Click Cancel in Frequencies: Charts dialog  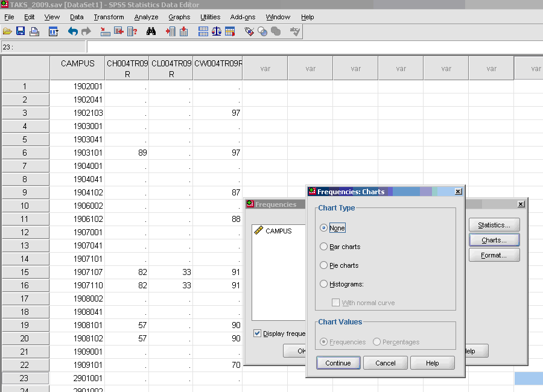[x=385, y=363]
